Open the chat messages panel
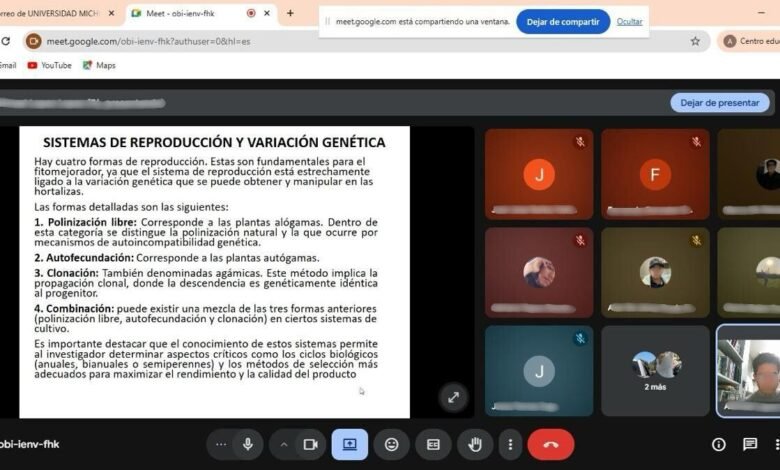Screen dimensions: 780x470 point(750,444)
